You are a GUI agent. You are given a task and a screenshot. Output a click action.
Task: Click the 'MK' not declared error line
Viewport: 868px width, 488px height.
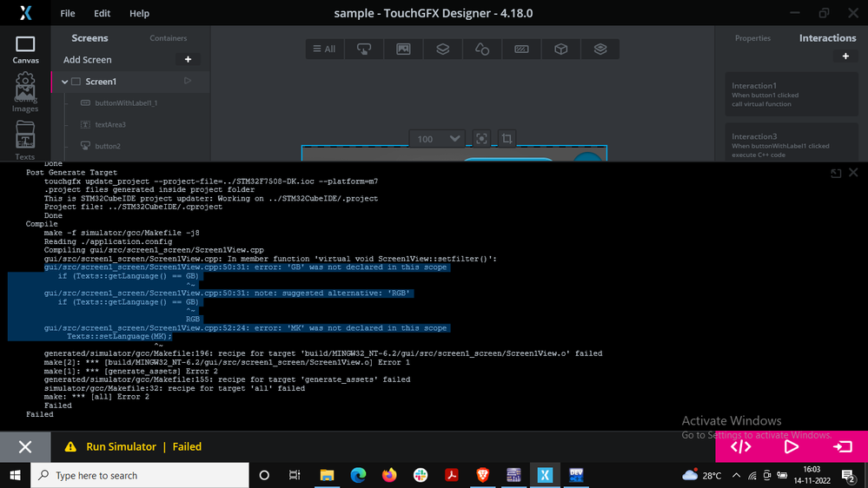[x=245, y=328]
